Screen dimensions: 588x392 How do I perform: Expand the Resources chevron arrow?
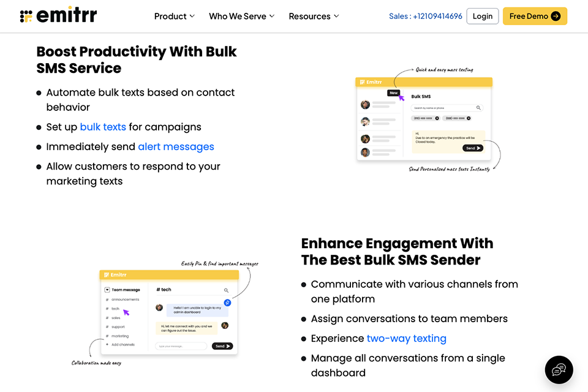coord(336,16)
